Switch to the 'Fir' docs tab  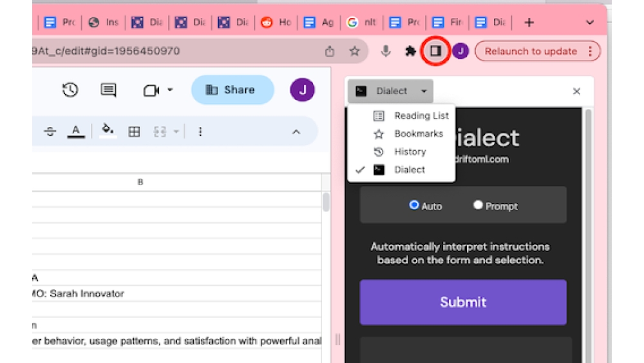coord(448,22)
